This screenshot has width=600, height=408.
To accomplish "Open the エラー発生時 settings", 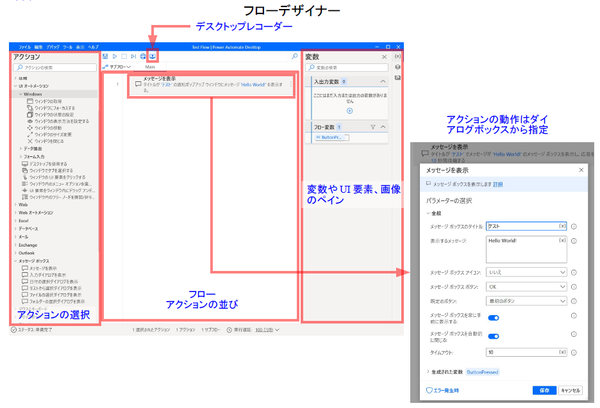I will click(443, 390).
